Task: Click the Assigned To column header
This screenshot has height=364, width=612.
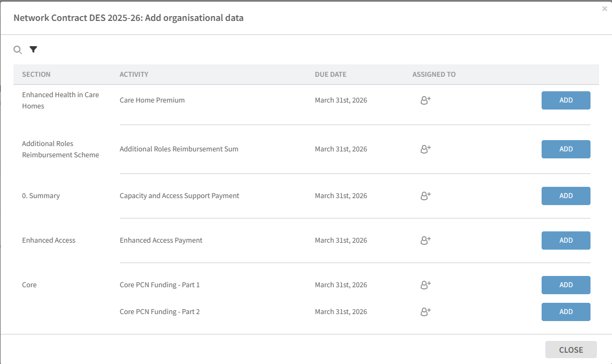Action: tap(434, 75)
